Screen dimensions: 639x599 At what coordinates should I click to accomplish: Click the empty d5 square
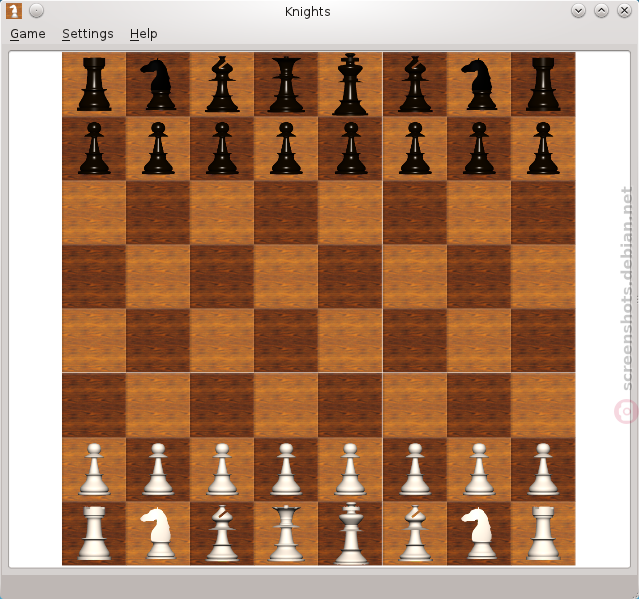point(286,277)
